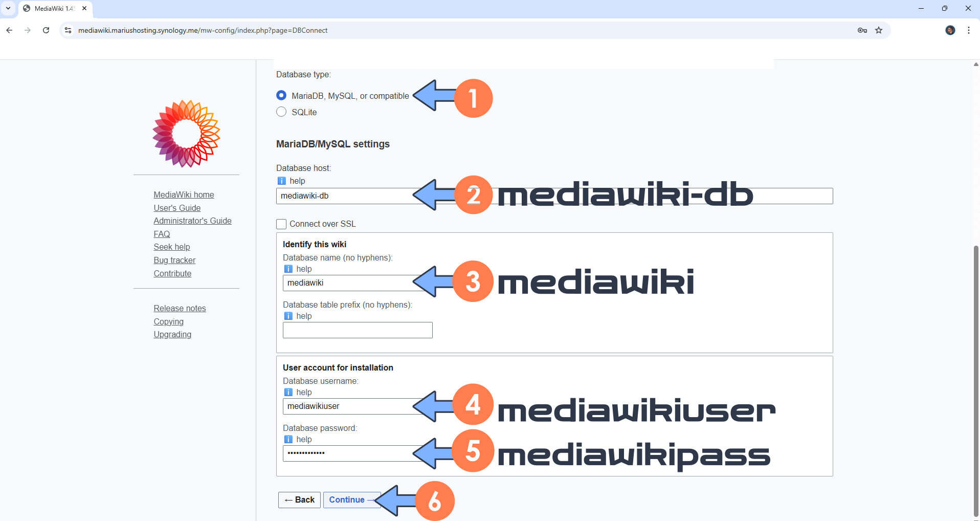
Task: Click the Database table prefix input field
Action: [357, 330]
